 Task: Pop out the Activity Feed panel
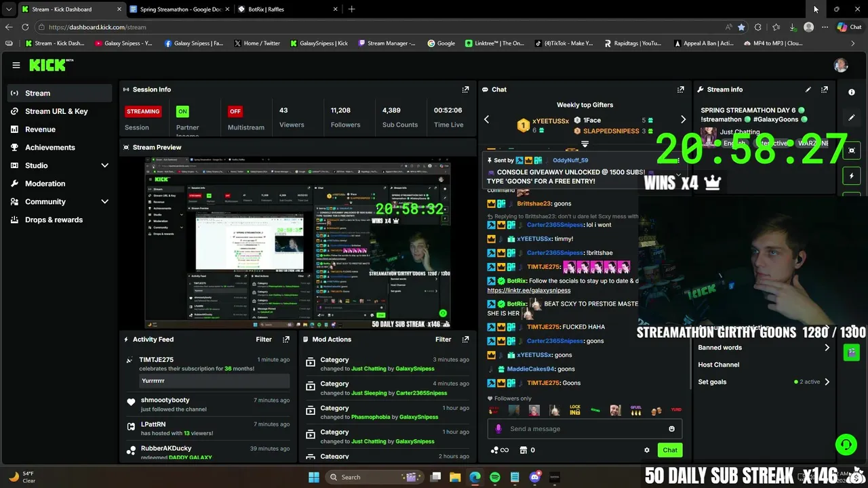tap(285, 340)
